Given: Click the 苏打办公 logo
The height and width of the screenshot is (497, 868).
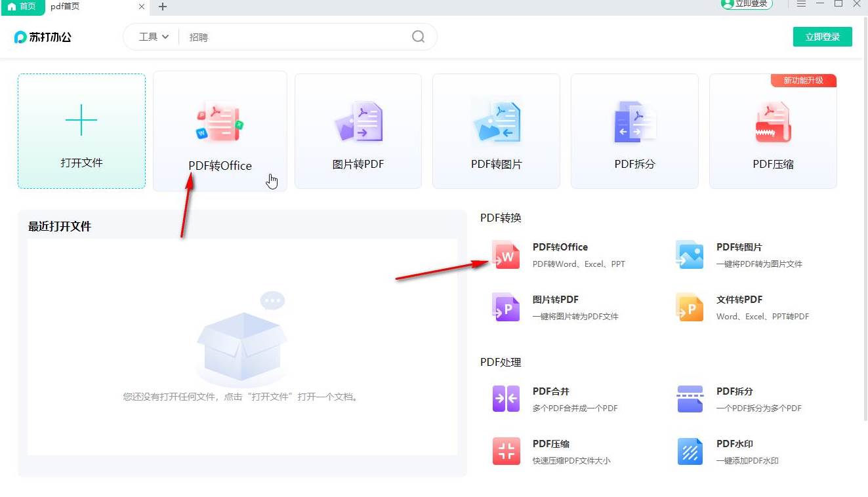Looking at the screenshot, I should (x=43, y=37).
